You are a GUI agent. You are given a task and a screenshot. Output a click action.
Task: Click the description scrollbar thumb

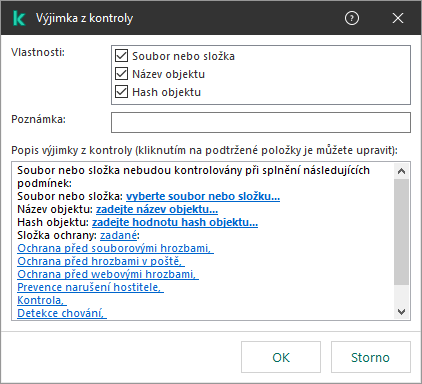[x=402, y=232]
